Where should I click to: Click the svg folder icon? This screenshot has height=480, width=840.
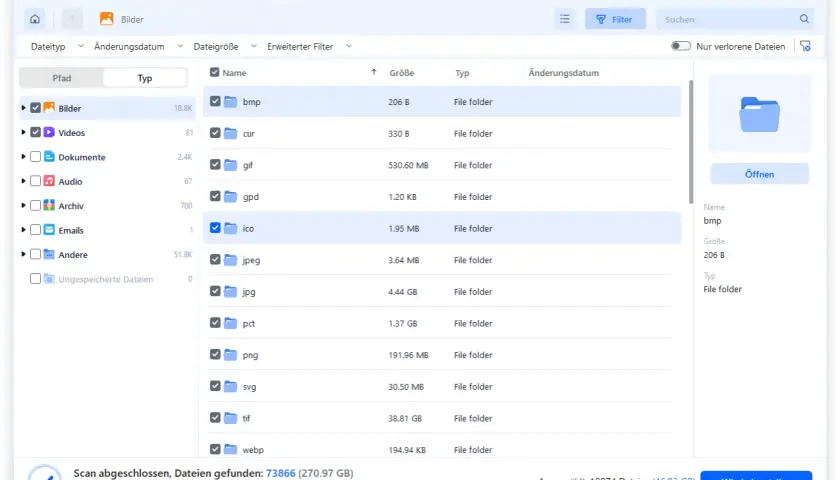coord(230,386)
